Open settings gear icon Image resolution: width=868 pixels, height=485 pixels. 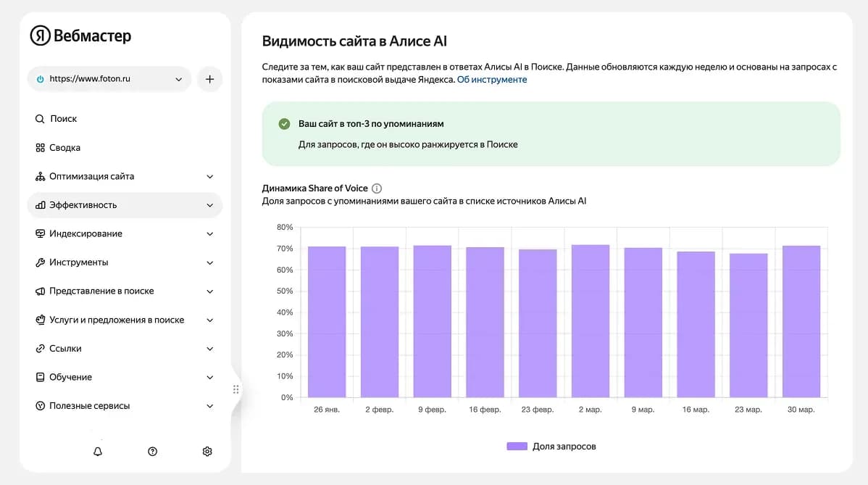coord(207,452)
